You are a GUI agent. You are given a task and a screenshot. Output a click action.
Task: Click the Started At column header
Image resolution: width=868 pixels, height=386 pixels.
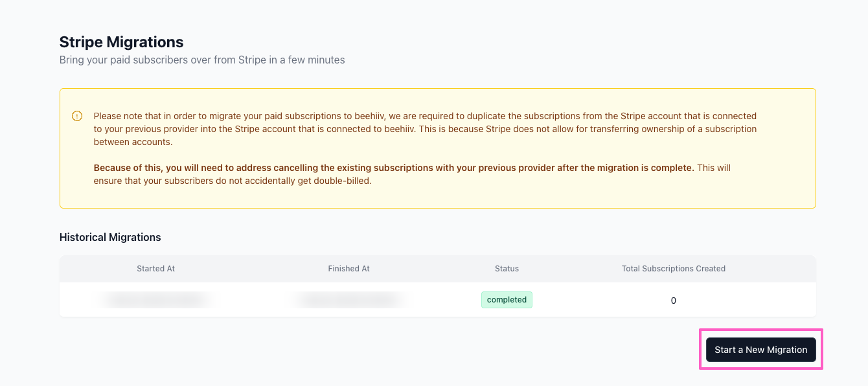pos(155,268)
